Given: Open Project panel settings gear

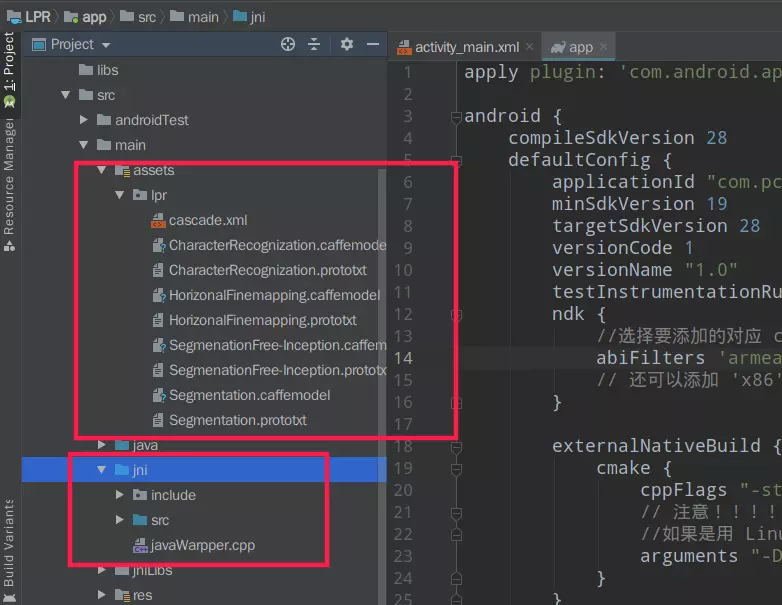Looking at the screenshot, I should click(x=347, y=44).
